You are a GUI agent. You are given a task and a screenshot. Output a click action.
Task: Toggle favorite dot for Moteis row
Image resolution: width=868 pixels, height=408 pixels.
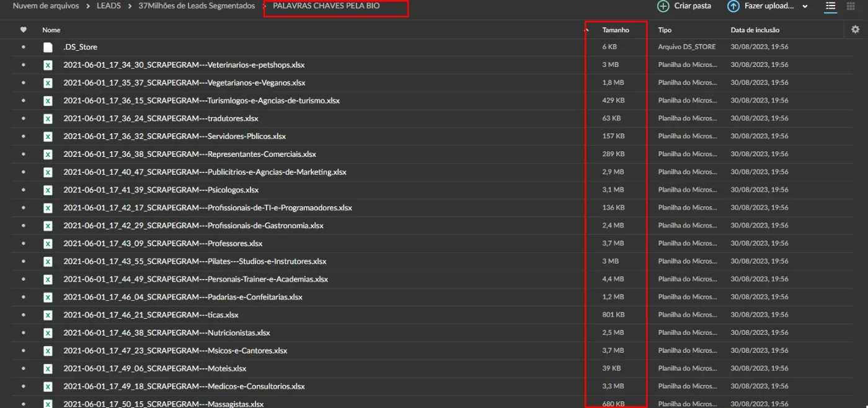pos(24,368)
